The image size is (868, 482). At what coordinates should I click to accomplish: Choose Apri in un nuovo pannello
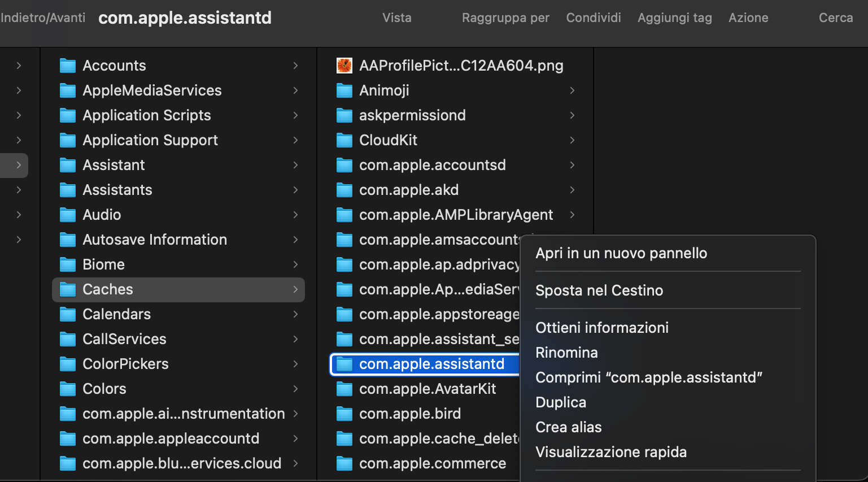pos(621,253)
